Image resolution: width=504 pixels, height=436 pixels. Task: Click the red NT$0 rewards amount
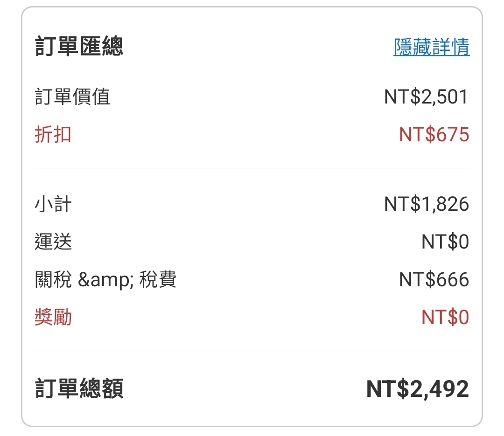pos(445,318)
